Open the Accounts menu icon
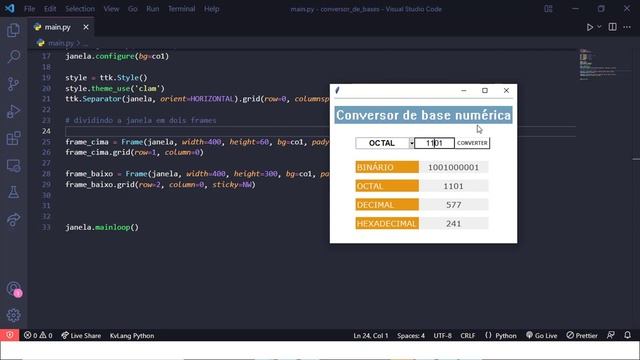 point(13,289)
